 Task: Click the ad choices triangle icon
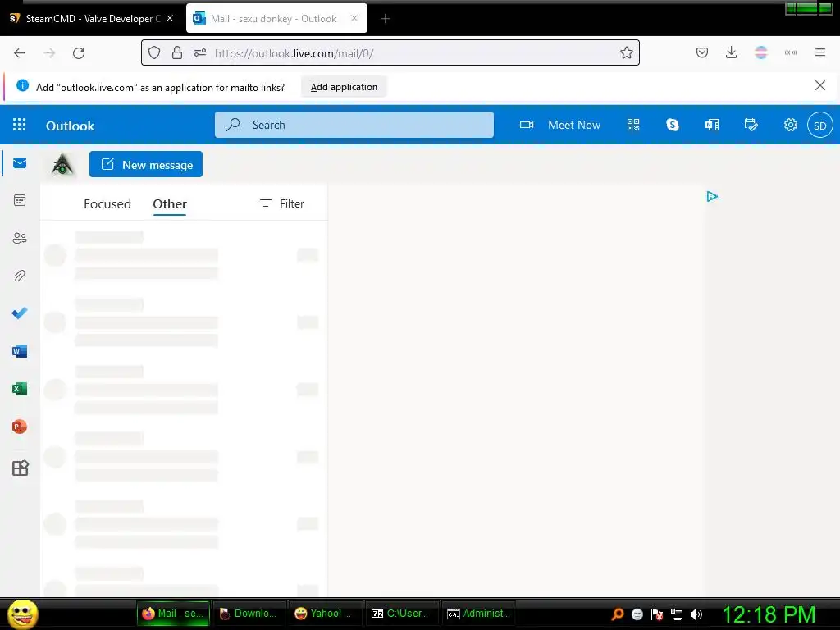[712, 197]
